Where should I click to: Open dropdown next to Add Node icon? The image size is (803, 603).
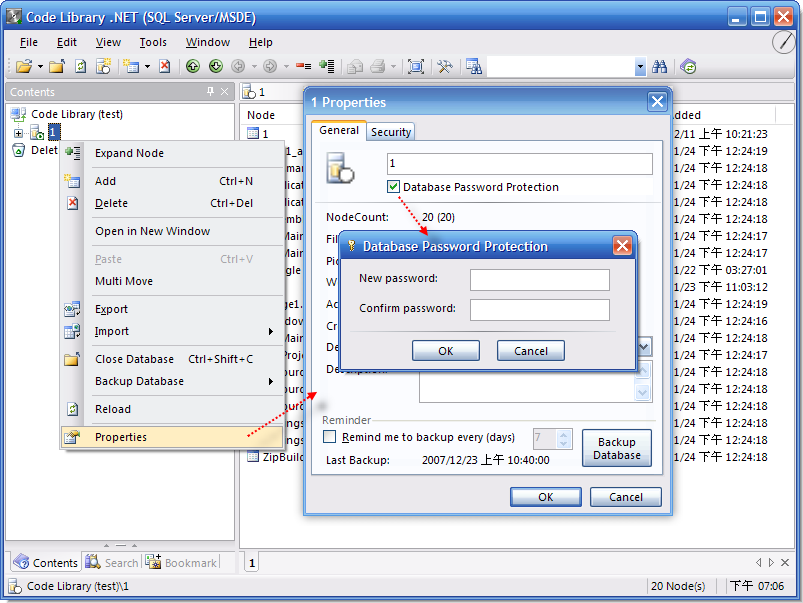(x=147, y=66)
